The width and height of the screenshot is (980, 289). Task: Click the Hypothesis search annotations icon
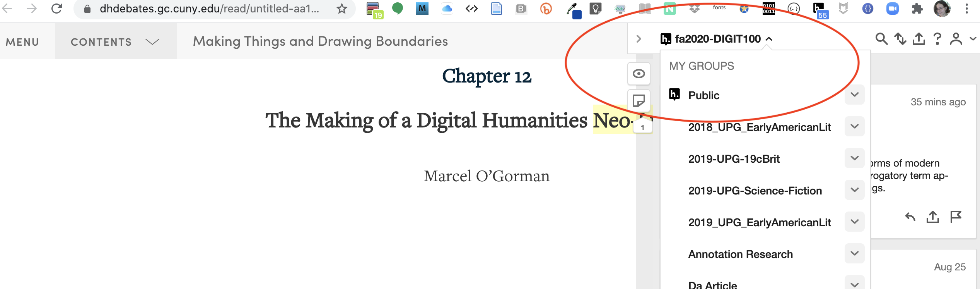[881, 39]
